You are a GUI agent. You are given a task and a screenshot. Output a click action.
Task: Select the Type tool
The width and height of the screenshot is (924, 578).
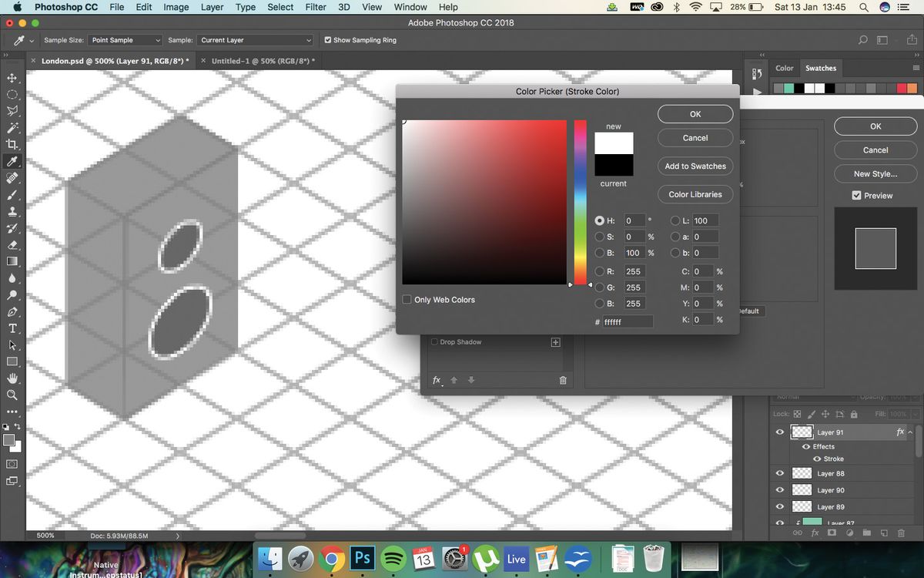[12, 328]
